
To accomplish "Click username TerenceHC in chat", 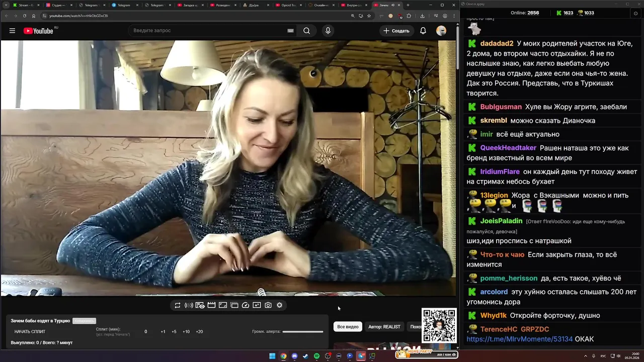I will pos(499,329).
